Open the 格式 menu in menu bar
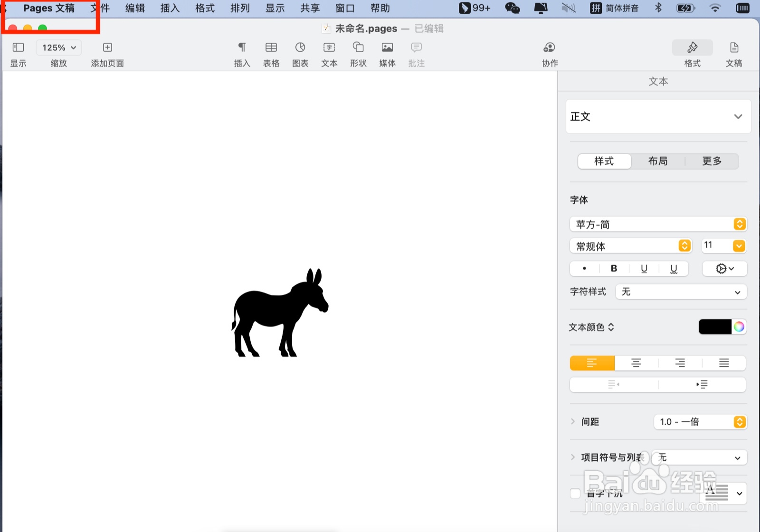Screen dimensions: 760x532 [x=205, y=8]
